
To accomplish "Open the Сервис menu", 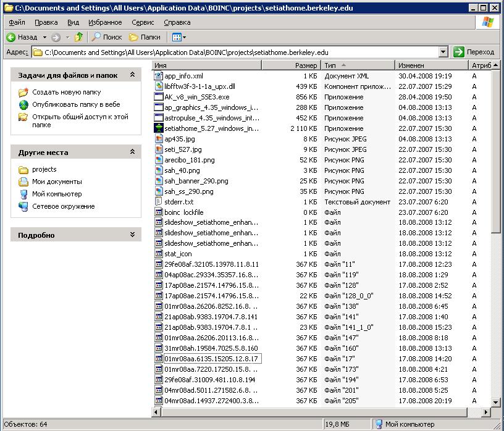I will 143,22.
